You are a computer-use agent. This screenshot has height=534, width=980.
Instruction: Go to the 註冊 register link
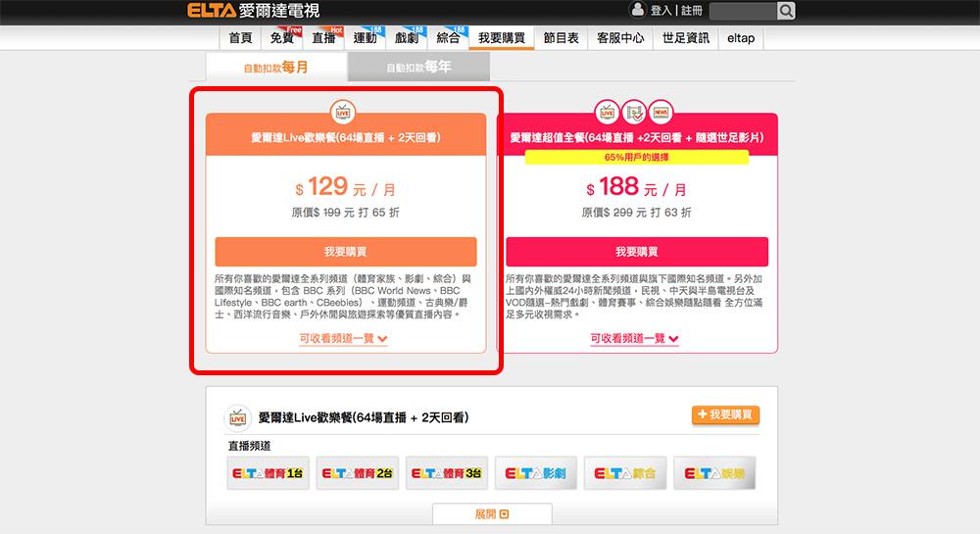(x=692, y=11)
